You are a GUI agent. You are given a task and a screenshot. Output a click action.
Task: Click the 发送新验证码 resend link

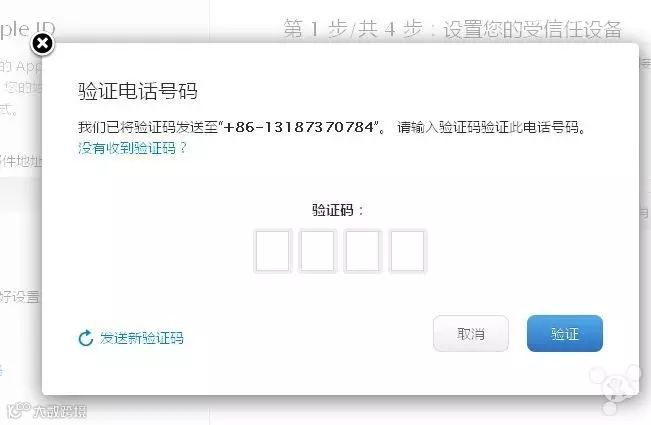(142, 338)
